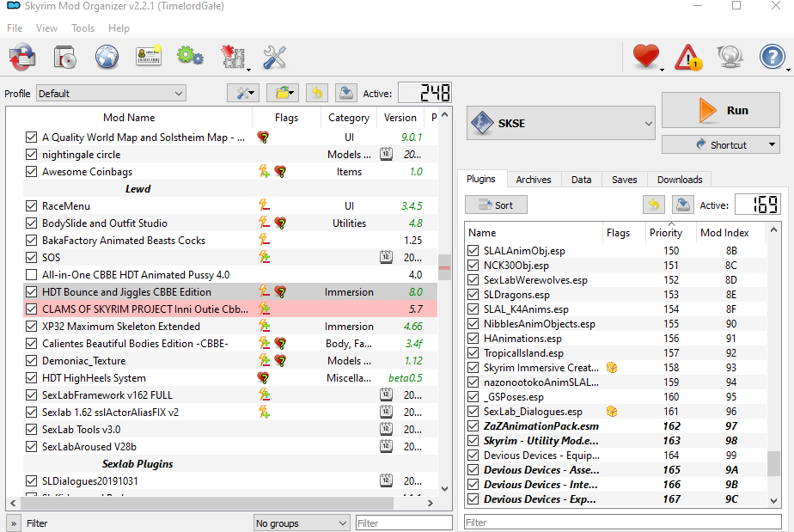Open the warning triangle notifications icon

[687, 57]
